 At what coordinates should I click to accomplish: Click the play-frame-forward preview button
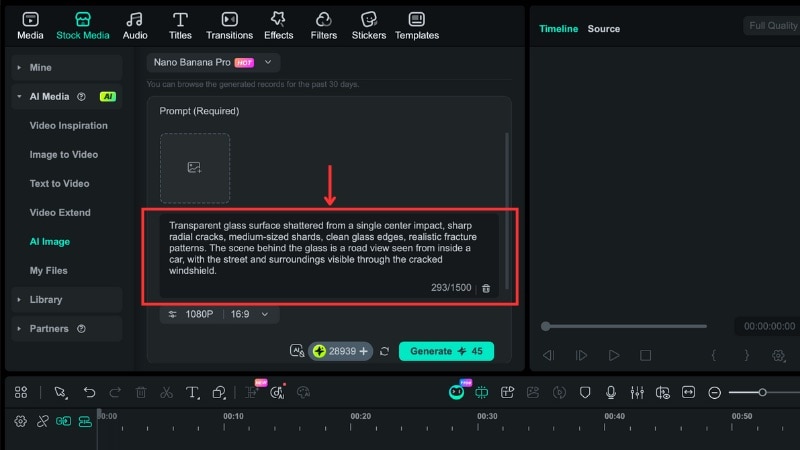pos(581,355)
